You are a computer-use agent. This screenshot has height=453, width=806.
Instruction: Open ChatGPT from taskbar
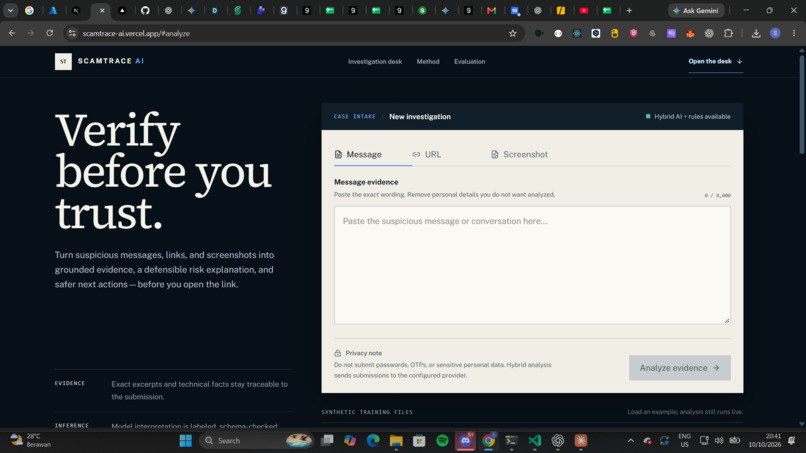(558, 441)
